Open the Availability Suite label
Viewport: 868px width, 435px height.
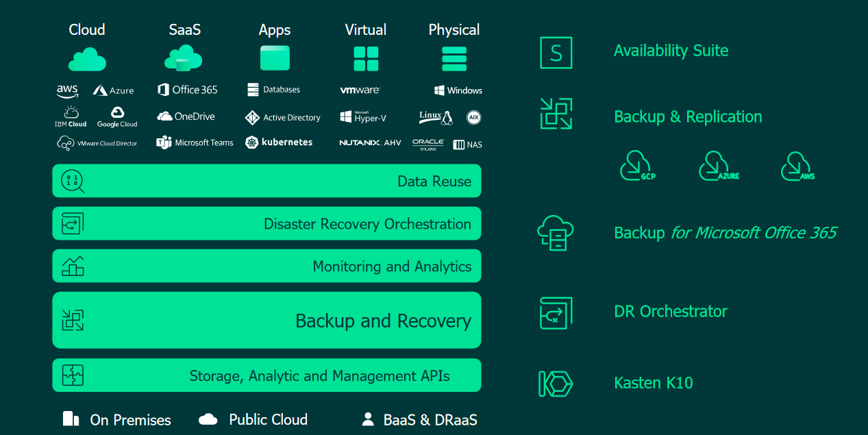tap(671, 51)
